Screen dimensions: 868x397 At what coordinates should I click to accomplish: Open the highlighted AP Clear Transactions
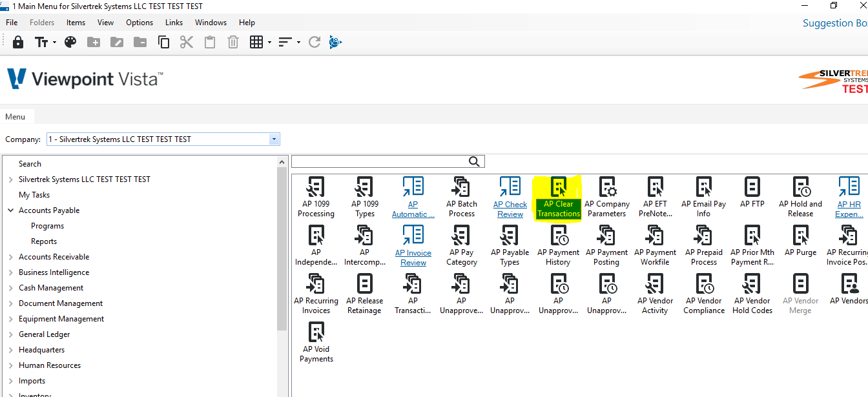point(559,198)
